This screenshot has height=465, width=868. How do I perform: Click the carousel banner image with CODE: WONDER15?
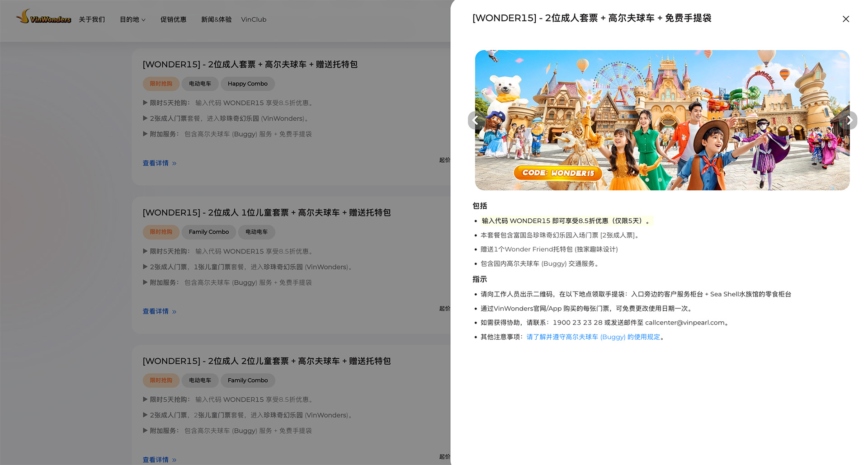(x=662, y=120)
